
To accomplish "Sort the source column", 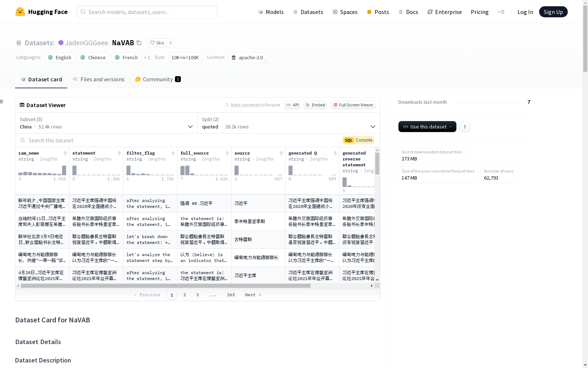I will [281, 153].
